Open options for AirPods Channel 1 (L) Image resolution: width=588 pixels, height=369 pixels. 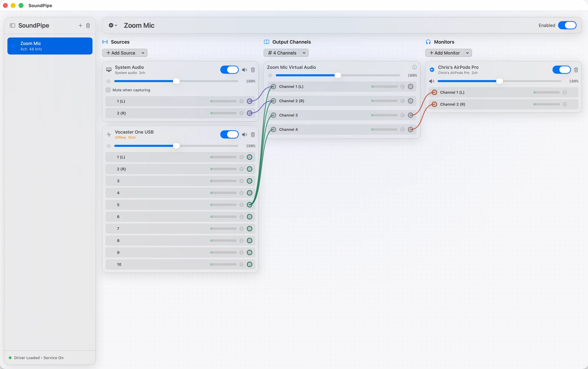point(565,93)
